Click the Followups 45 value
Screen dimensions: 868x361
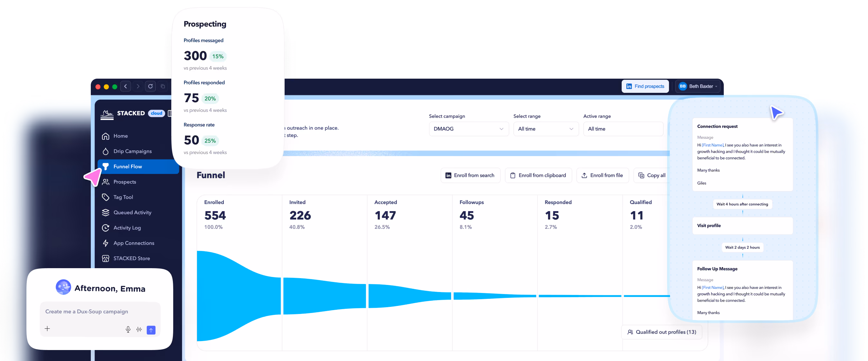(x=467, y=215)
